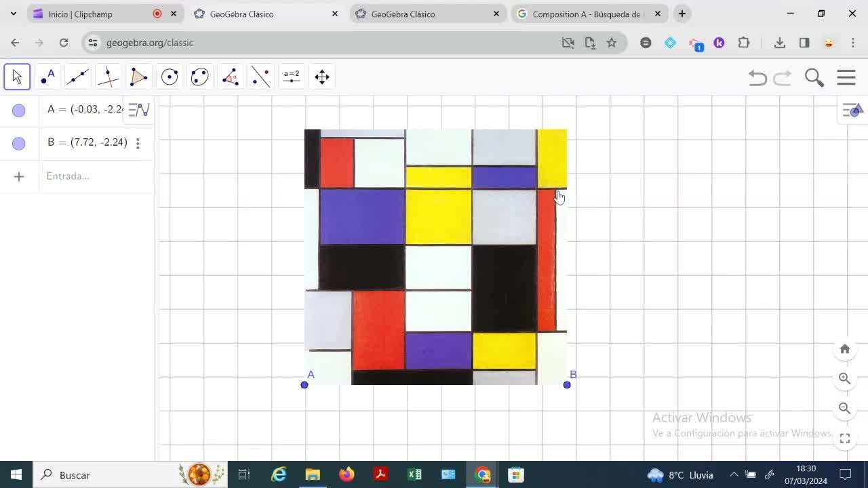Select the Slider (a=2) tool
This screenshot has height=488, width=868.
pyautogui.click(x=292, y=77)
